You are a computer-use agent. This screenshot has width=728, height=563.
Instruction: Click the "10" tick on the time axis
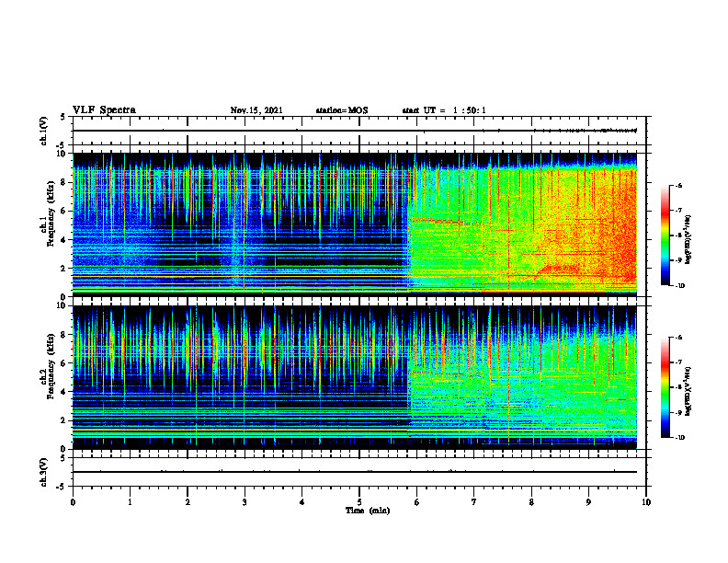(646, 502)
